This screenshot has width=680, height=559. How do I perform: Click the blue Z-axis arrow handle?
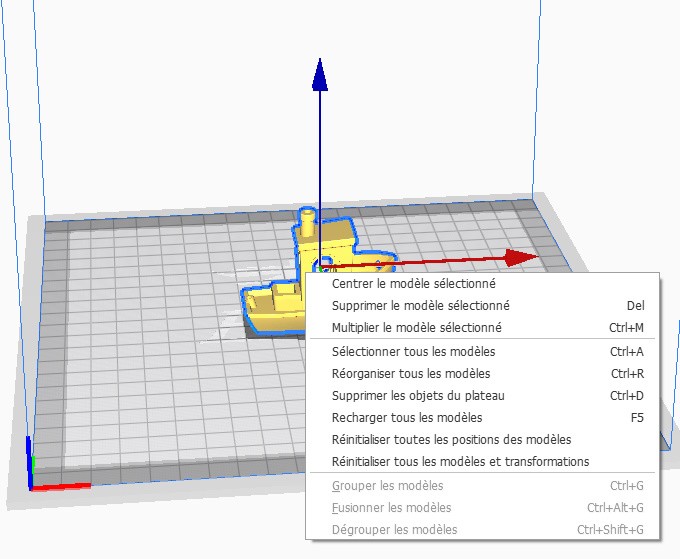coord(320,76)
